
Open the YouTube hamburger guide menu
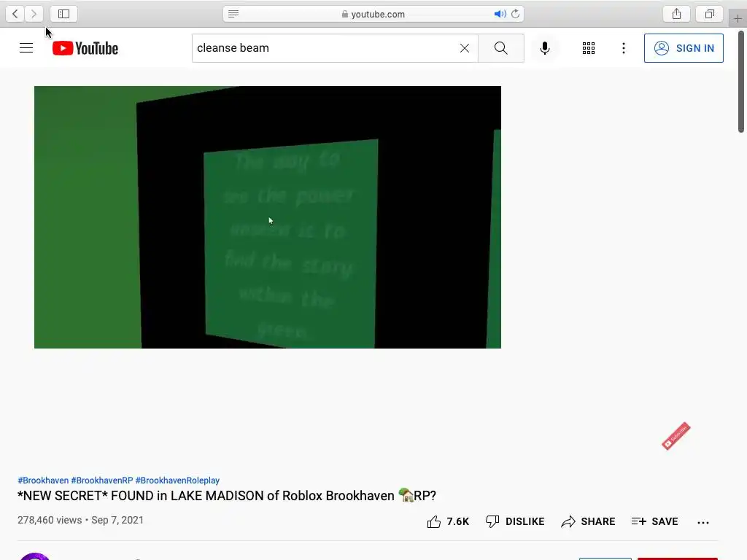click(26, 48)
